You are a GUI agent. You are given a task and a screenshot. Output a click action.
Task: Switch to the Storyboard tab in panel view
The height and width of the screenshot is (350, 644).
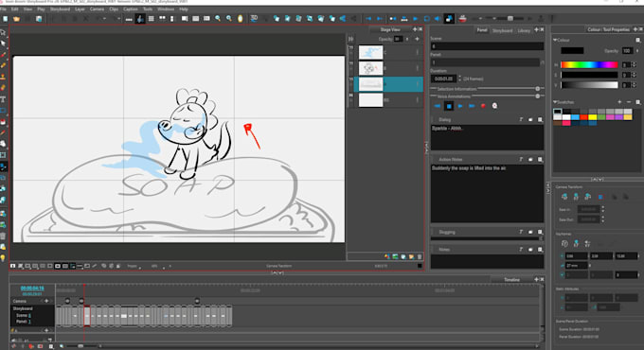[x=502, y=30]
